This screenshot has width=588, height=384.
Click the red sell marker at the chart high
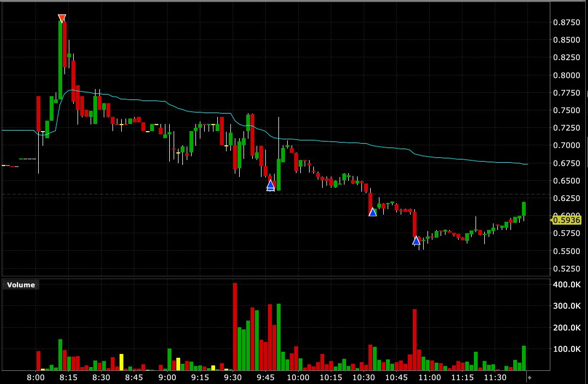click(x=62, y=18)
